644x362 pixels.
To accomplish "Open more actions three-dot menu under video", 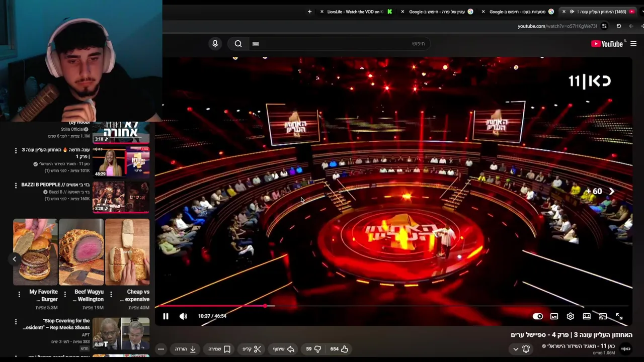I will pyautogui.click(x=161, y=349).
